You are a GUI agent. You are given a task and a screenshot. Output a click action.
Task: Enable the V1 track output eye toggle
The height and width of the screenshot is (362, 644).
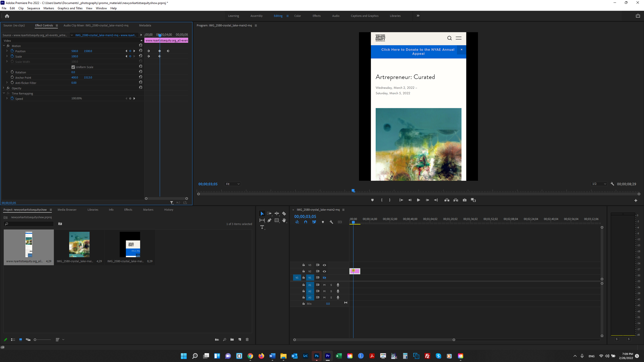(x=324, y=278)
